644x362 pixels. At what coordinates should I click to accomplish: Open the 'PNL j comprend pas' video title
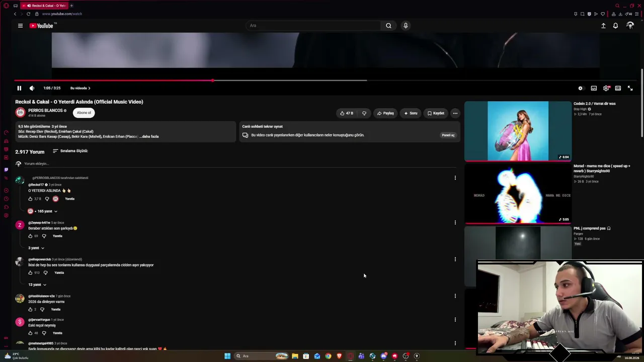(x=592, y=228)
